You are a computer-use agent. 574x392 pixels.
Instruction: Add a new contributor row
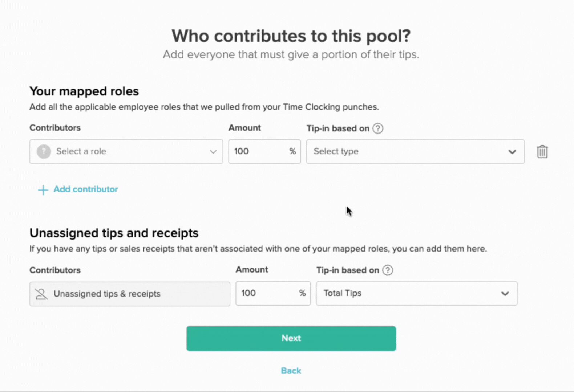pyautogui.click(x=85, y=189)
